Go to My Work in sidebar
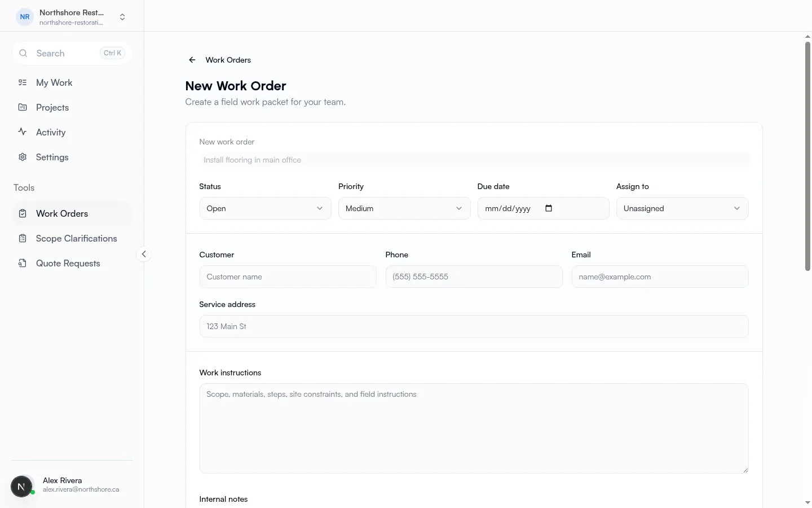812x508 pixels. [72, 82]
